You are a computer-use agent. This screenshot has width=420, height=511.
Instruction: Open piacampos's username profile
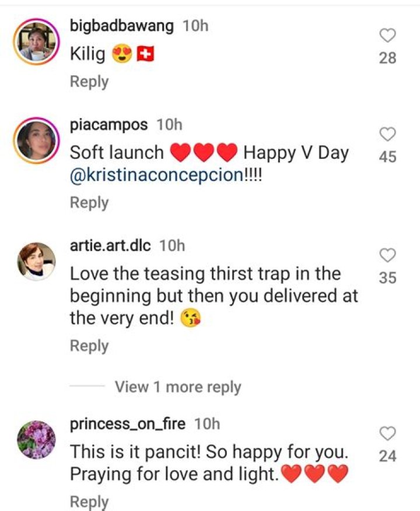(x=109, y=124)
